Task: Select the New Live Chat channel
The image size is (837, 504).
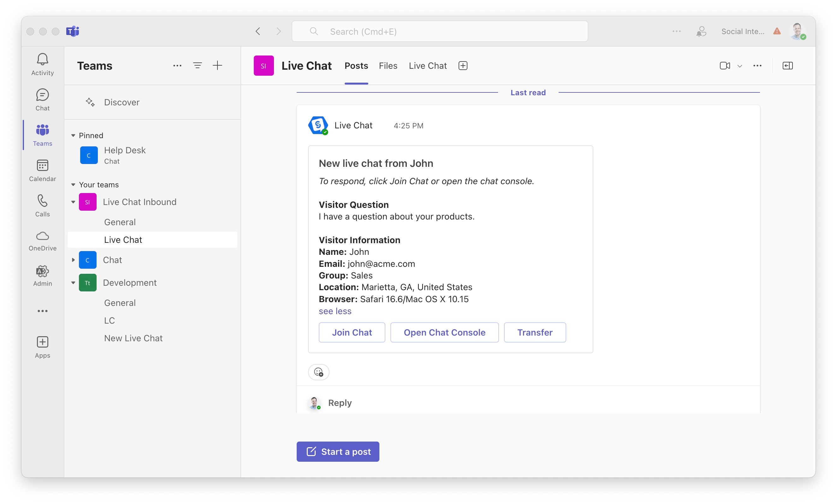Action: 152,338
